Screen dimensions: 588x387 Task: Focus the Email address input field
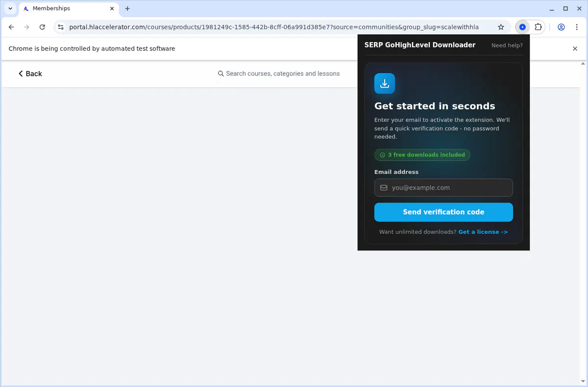tap(443, 188)
